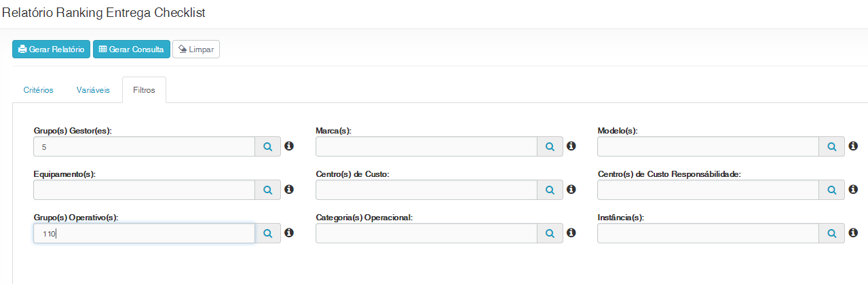
Task: Click Centro(s) de Custo search icon
Action: pos(550,190)
